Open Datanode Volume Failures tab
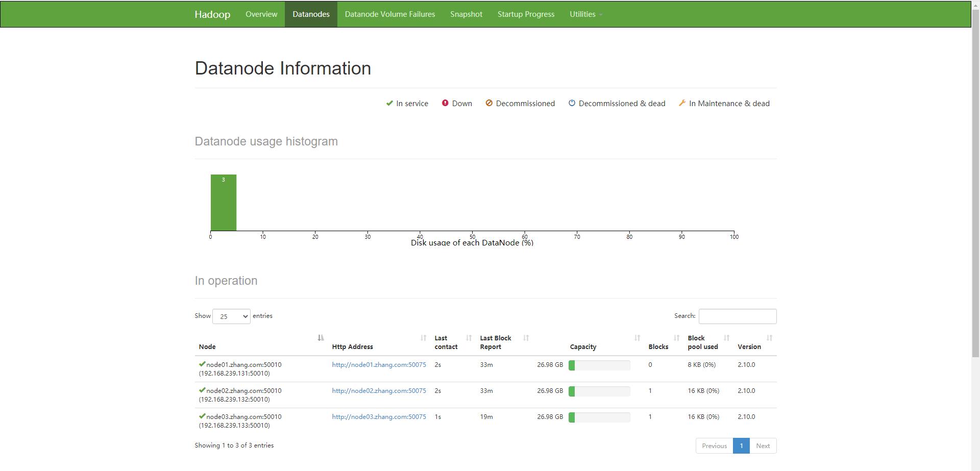Screen dimensions: 980x471 (390, 14)
